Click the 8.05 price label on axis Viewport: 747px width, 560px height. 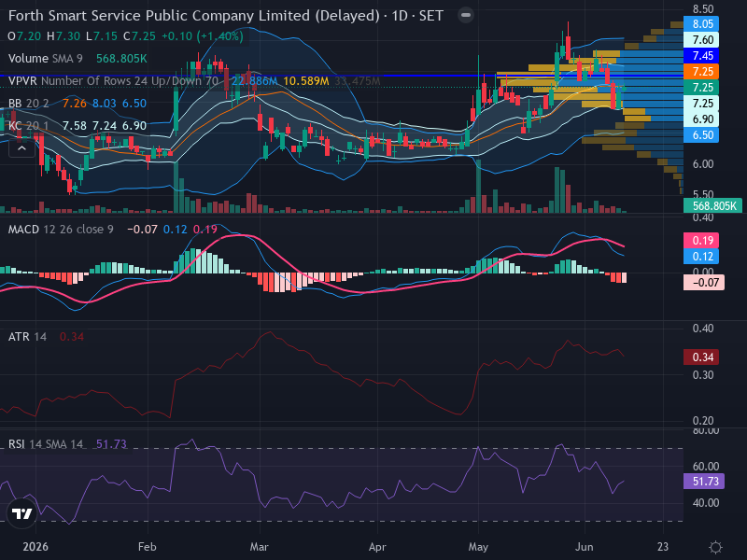coord(701,24)
